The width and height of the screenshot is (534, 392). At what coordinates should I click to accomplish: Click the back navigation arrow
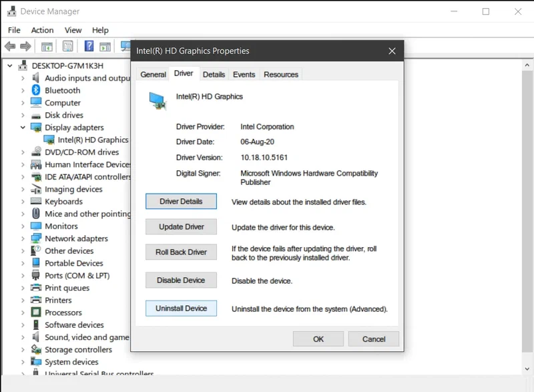(10, 46)
